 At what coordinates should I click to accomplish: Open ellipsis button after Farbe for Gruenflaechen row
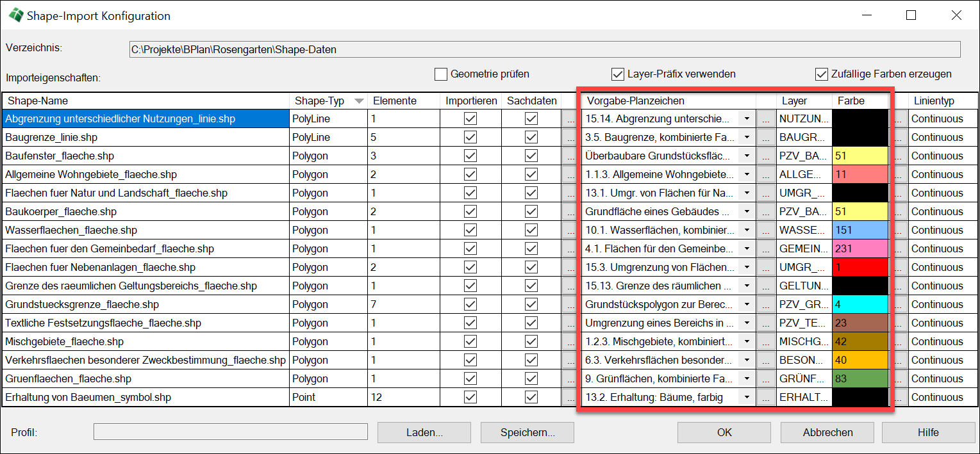899,378
